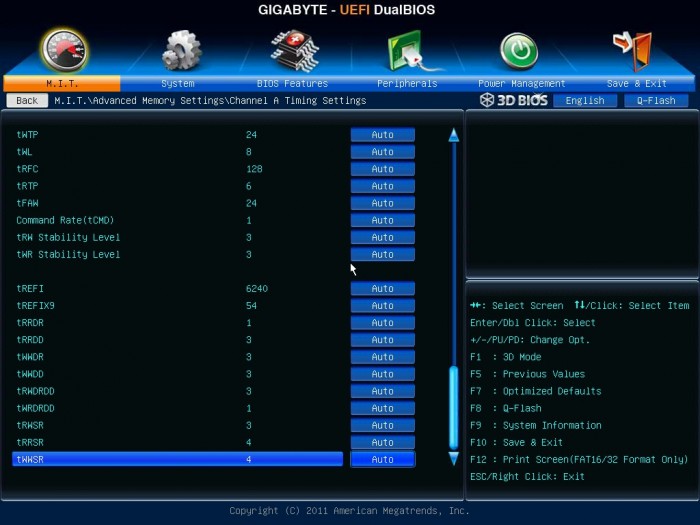The height and width of the screenshot is (525, 700).
Task: Launch the Q-Flash button
Action: point(656,100)
